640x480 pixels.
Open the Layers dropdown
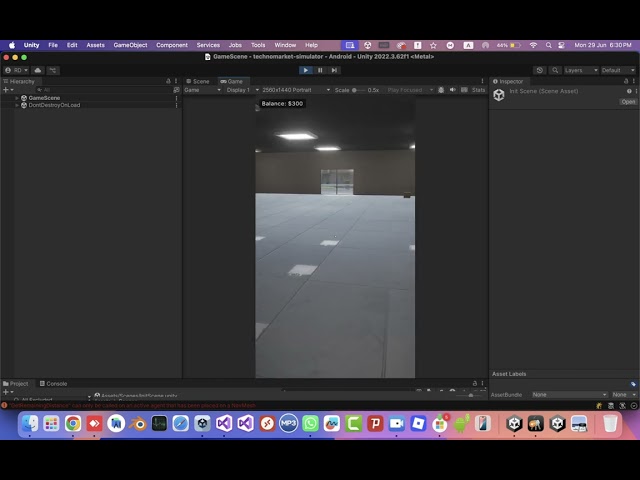tap(581, 70)
